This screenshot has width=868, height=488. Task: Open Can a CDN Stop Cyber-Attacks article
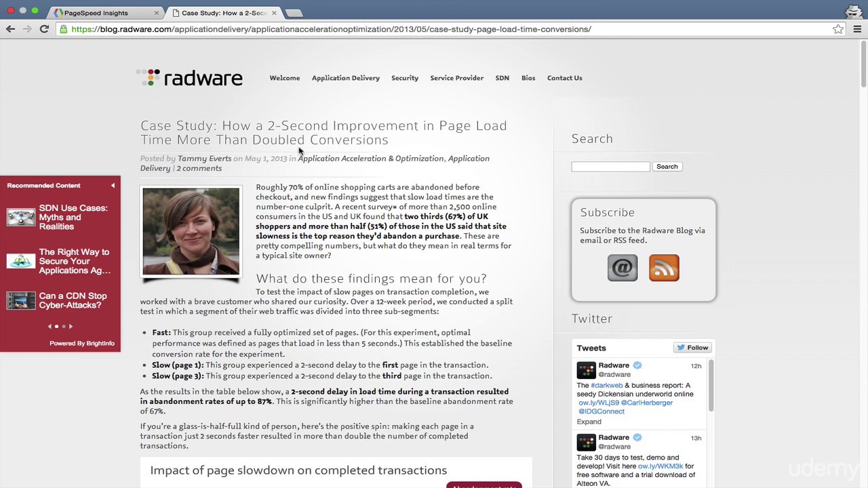click(73, 300)
